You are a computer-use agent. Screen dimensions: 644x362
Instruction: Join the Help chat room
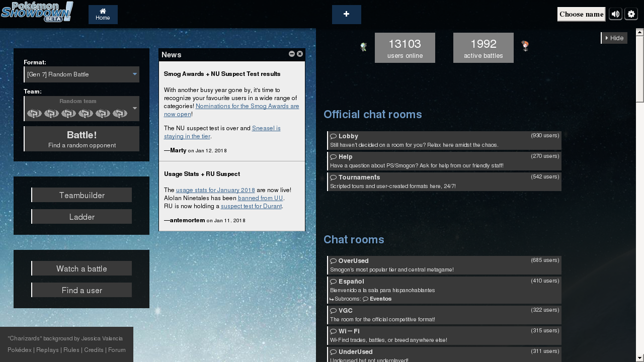pyautogui.click(x=444, y=161)
